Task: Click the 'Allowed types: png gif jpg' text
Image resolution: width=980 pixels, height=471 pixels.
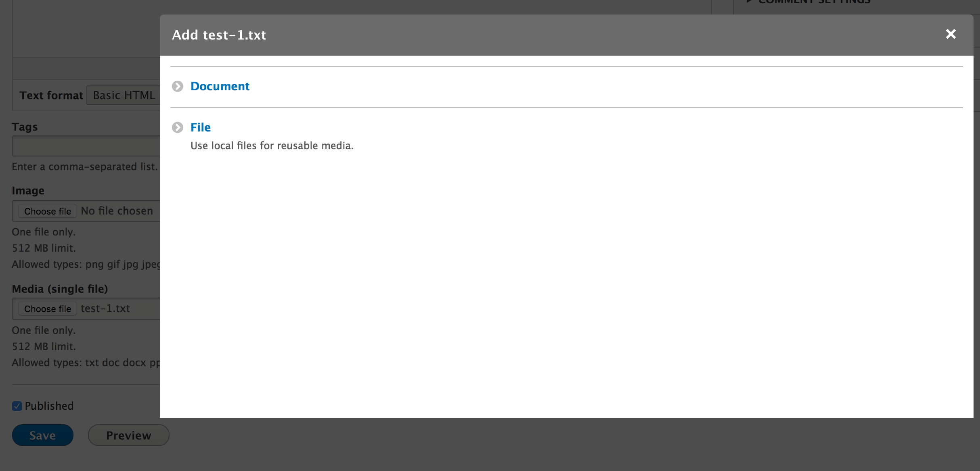Action: 75,265
